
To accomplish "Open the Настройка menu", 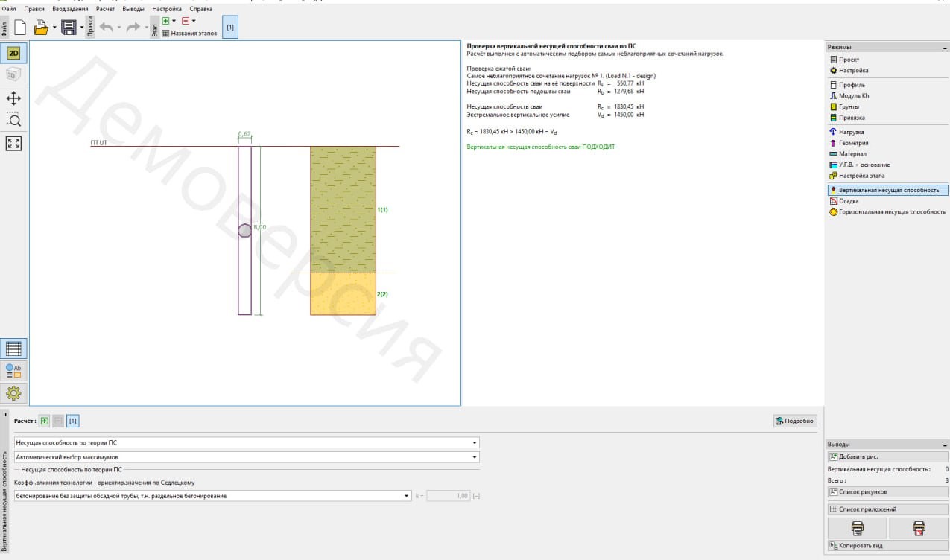I will coord(167,9).
